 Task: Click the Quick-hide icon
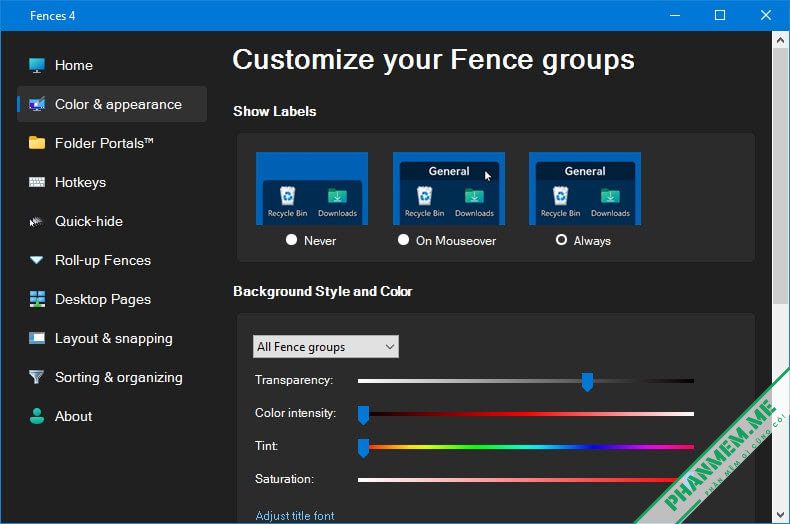click(37, 222)
